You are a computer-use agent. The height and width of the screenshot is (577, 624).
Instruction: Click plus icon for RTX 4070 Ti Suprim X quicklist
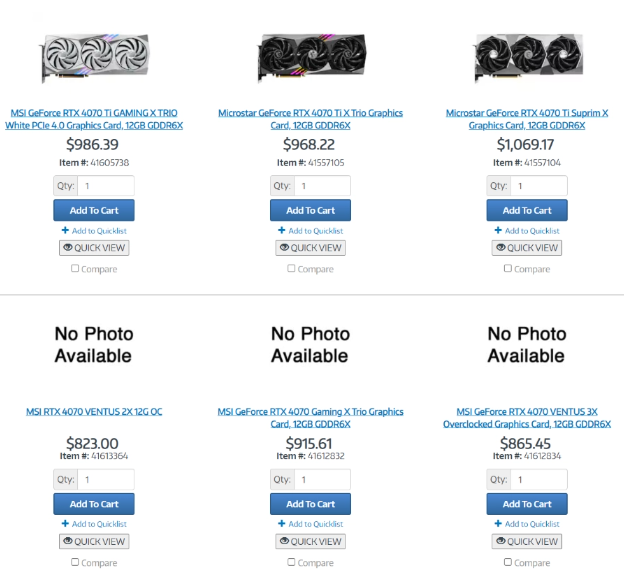click(498, 231)
